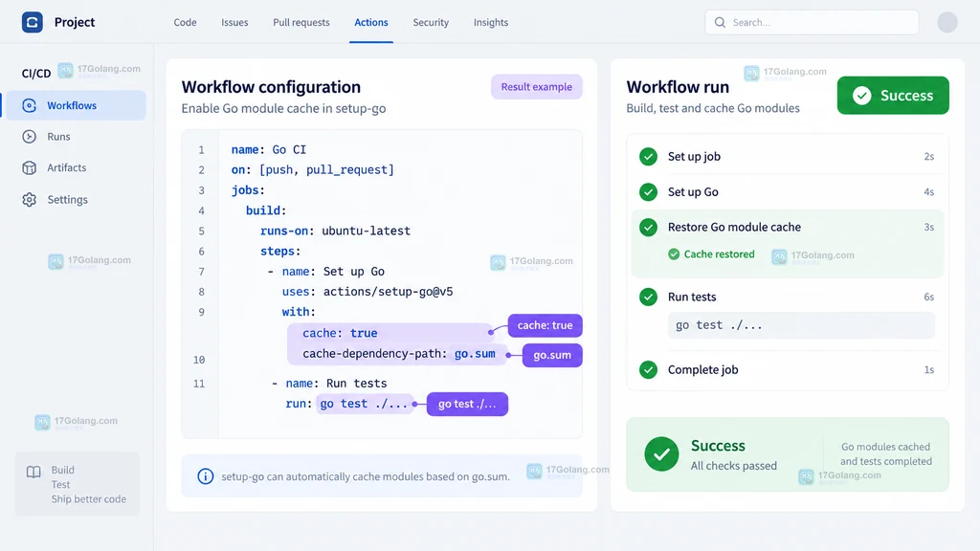Focus the Search input field
This screenshot has height=551, width=980.
tap(812, 23)
